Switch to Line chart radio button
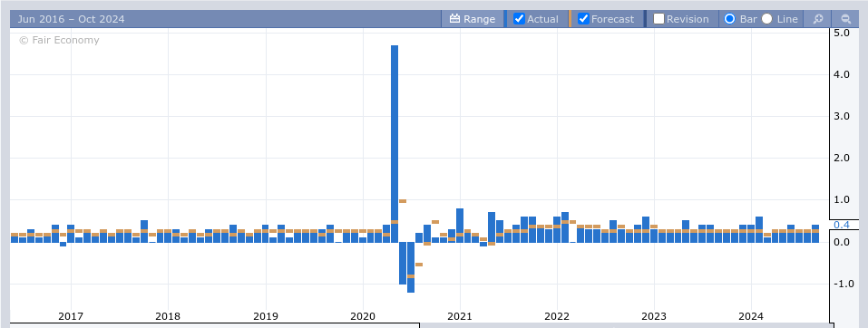This screenshot has width=868, height=328. click(766, 19)
